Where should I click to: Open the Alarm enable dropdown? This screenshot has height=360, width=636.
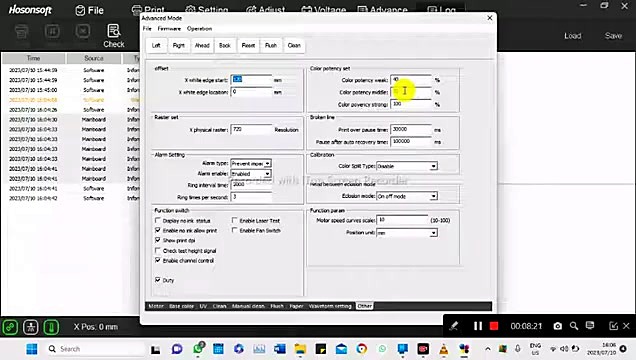251,174
